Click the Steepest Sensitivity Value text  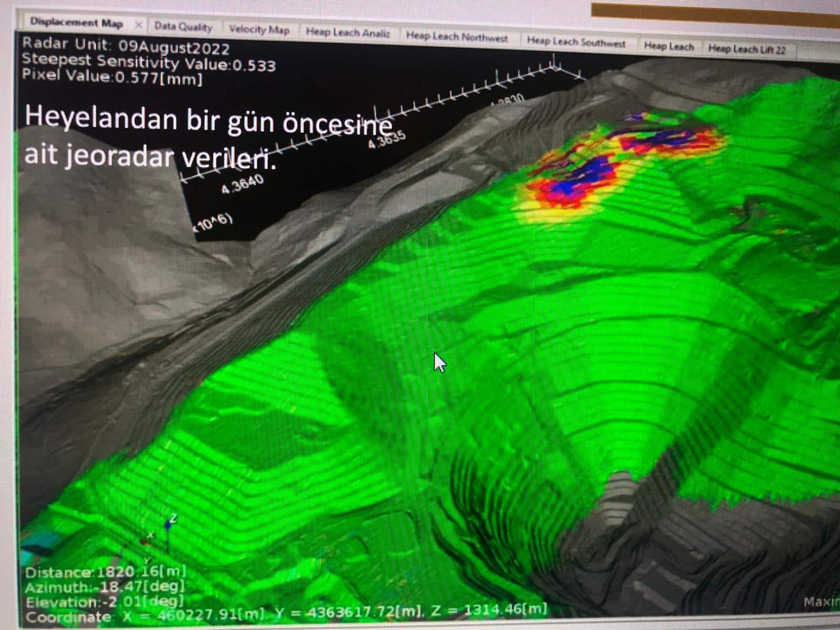coord(149,62)
